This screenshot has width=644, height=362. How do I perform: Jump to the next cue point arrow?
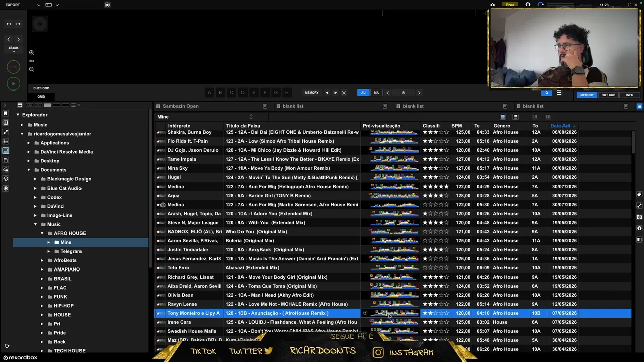point(18,24)
